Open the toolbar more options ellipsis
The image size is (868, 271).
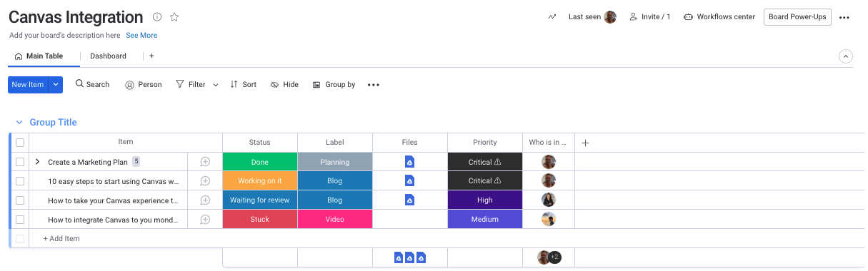click(374, 85)
